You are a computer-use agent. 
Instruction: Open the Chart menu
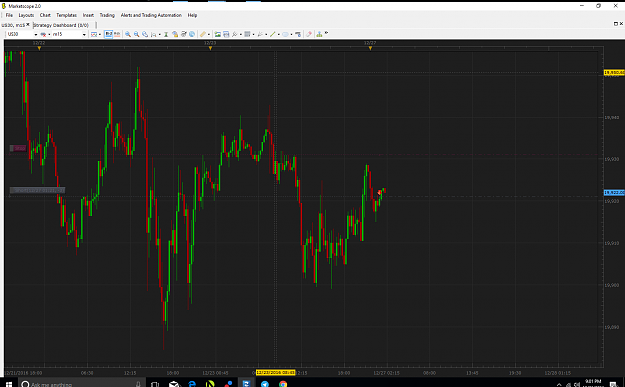coord(45,15)
